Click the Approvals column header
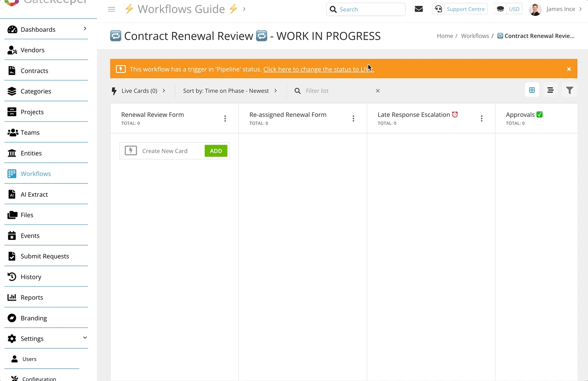Screen dimensions: 588x381 pos(524,115)
